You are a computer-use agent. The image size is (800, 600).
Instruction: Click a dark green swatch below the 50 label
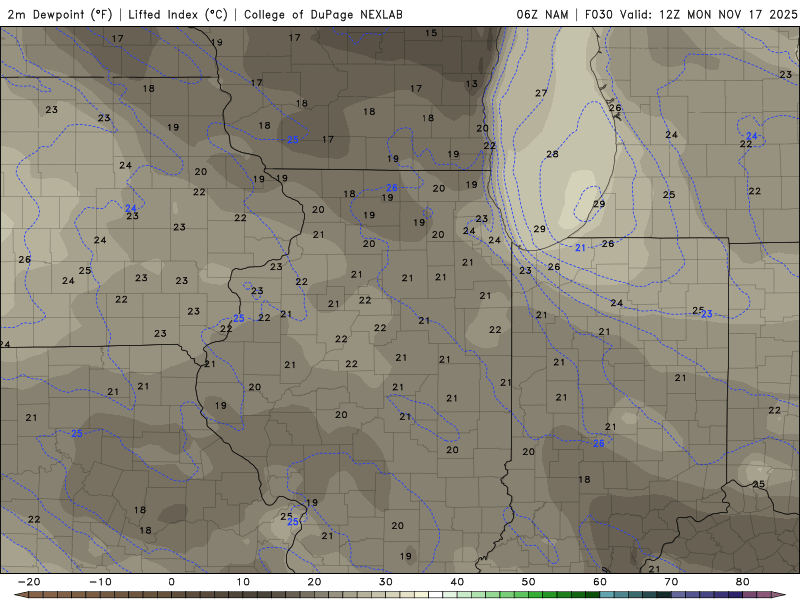pos(536,595)
